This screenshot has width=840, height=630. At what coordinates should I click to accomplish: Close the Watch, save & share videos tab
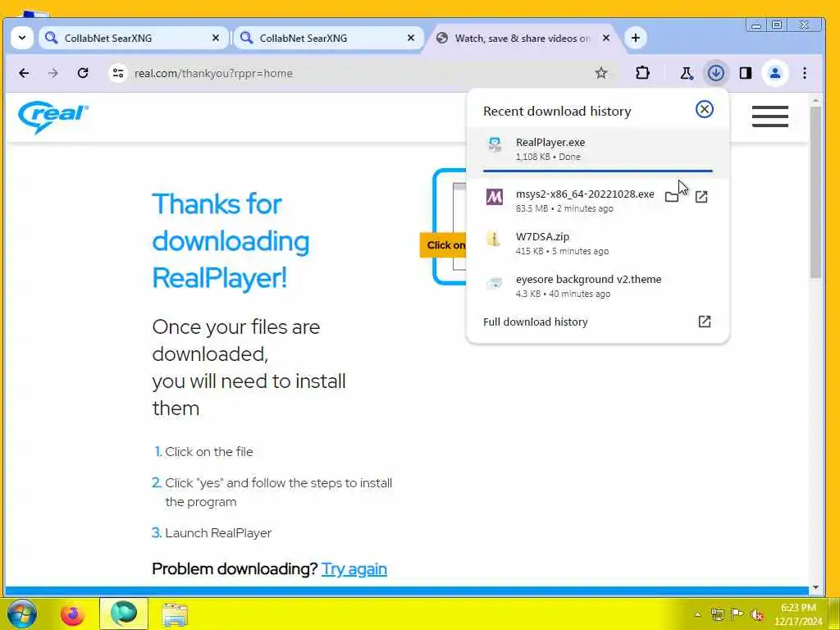(x=606, y=38)
